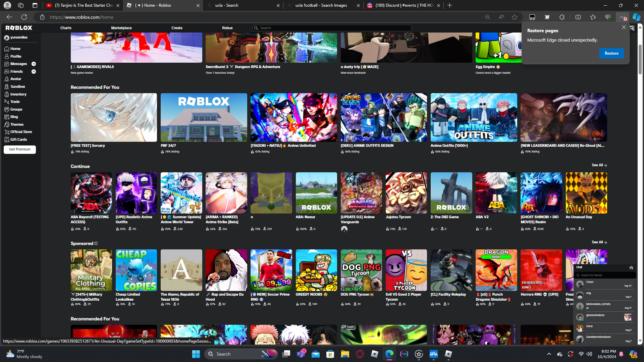This screenshot has width=644, height=362.
Task: Toggle Edge split screen icon
Action: (578, 17)
